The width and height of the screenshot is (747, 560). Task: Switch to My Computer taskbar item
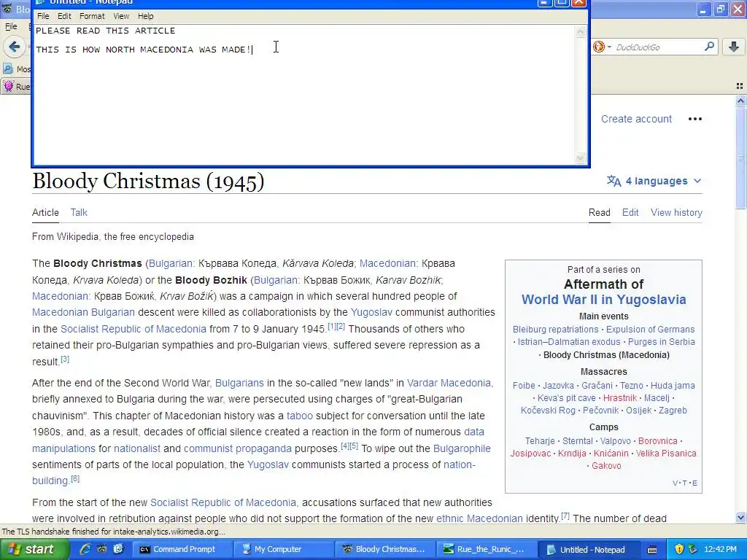(x=282, y=550)
